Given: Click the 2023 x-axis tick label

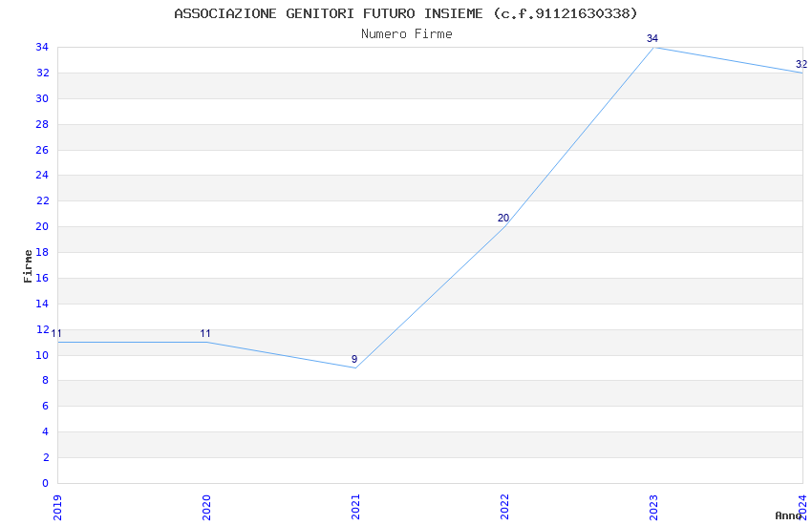Looking at the screenshot, I should (x=653, y=507).
